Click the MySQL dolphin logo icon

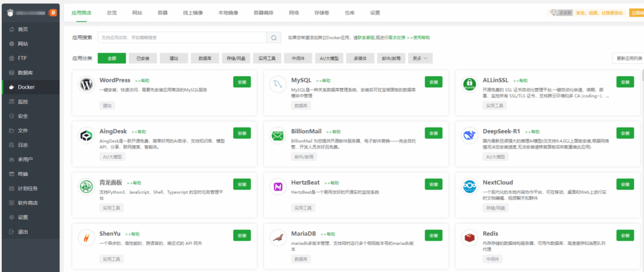coord(278,85)
